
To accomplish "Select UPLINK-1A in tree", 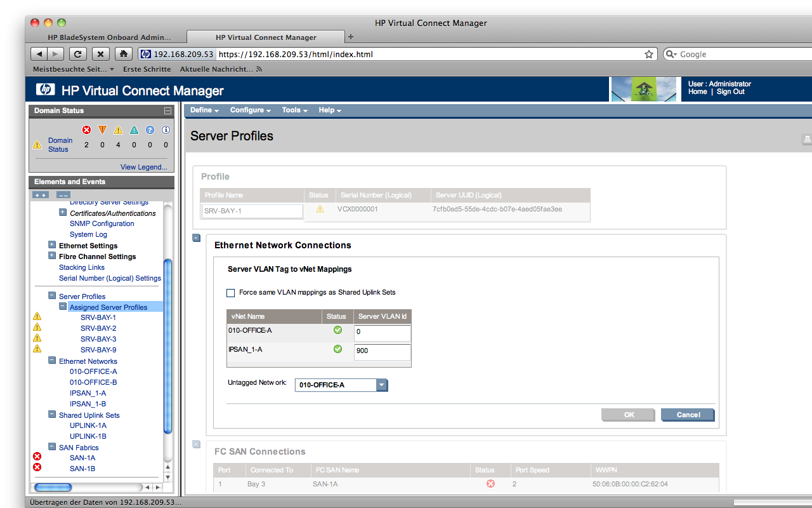I will tap(88, 425).
